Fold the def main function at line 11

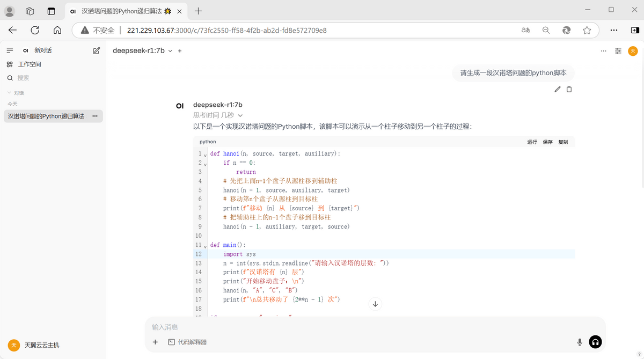[x=206, y=246]
